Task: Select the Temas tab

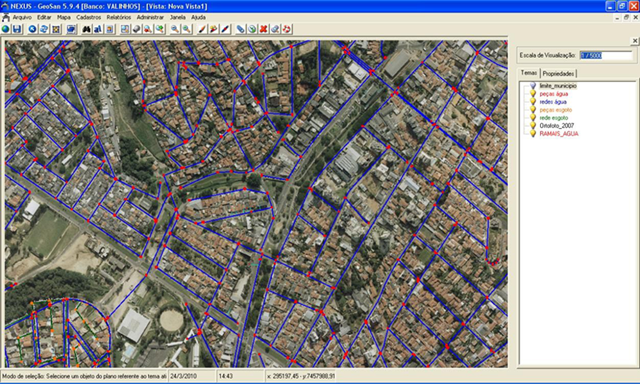Action: [x=529, y=73]
